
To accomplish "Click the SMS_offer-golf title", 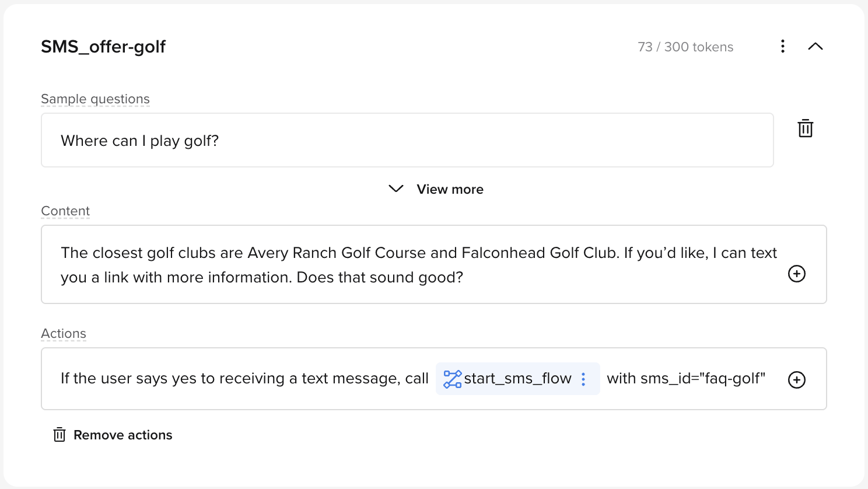I will tap(103, 47).
